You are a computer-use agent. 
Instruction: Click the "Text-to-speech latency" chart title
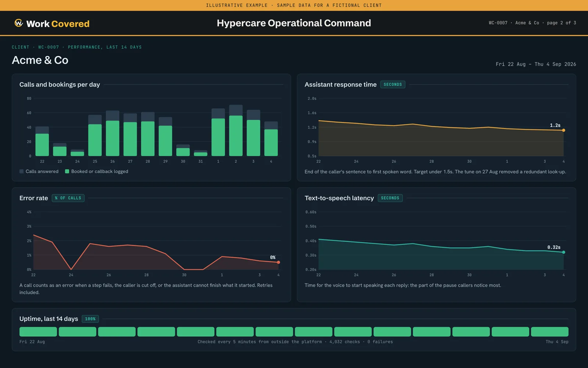(x=339, y=198)
